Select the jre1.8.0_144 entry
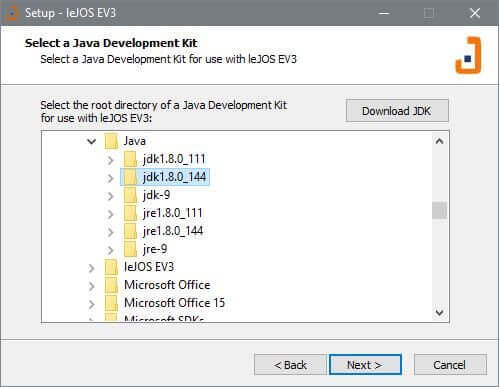The height and width of the screenshot is (387, 499). point(173,231)
